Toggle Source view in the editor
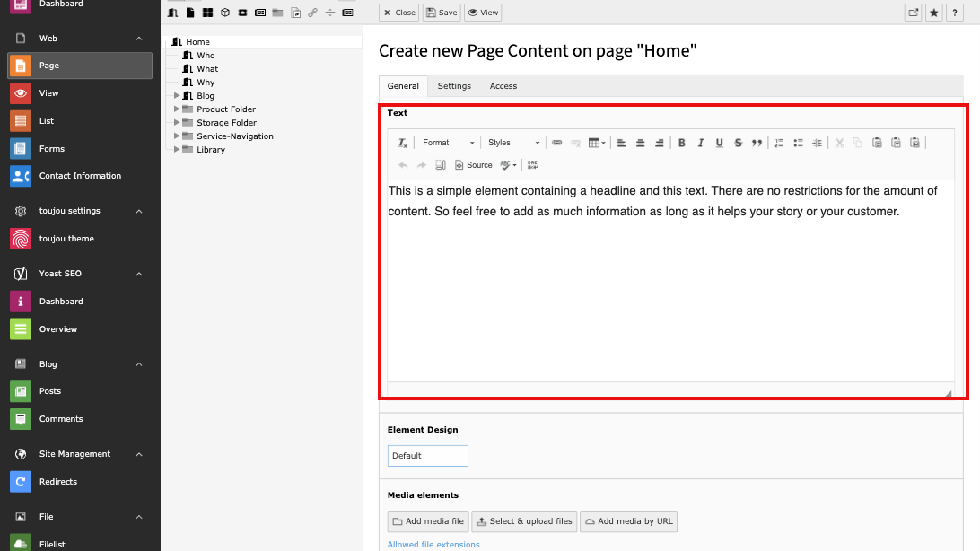Image resolution: width=980 pixels, height=551 pixels. (x=474, y=165)
